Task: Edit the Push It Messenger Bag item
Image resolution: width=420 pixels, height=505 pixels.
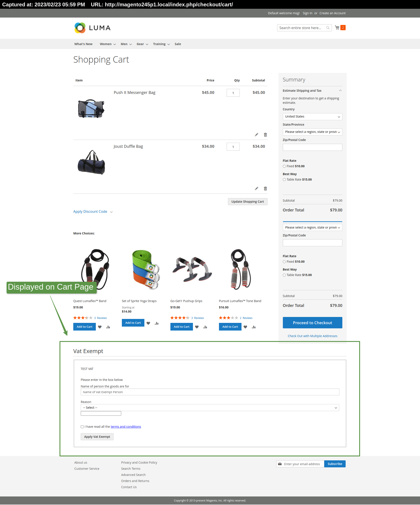Action: tap(256, 134)
